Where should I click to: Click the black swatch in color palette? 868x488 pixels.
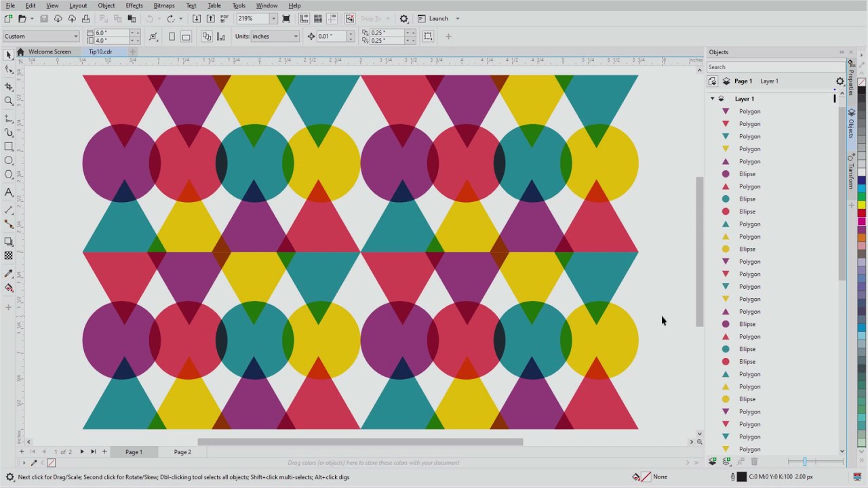click(862, 90)
